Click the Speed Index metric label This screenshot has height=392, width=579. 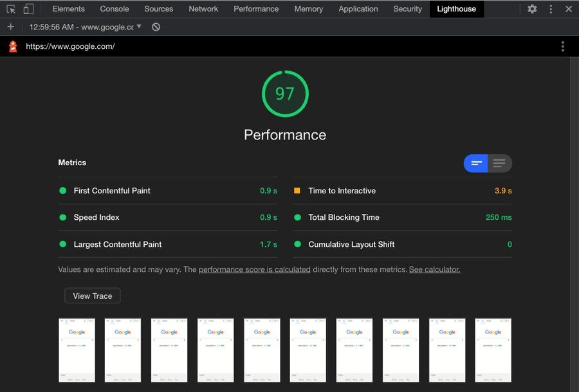pyautogui.click(x=96, y=217)
